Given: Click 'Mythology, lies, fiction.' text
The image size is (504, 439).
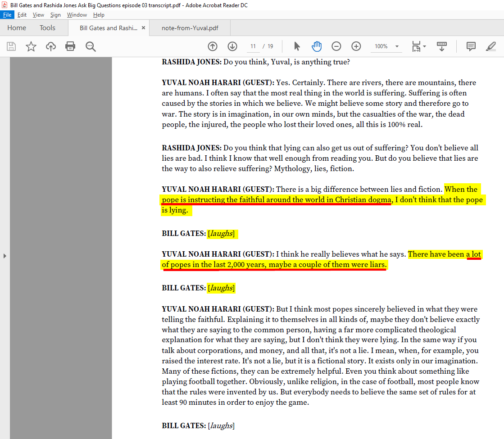Looking at the screenshot, I should tap(314, 169).
